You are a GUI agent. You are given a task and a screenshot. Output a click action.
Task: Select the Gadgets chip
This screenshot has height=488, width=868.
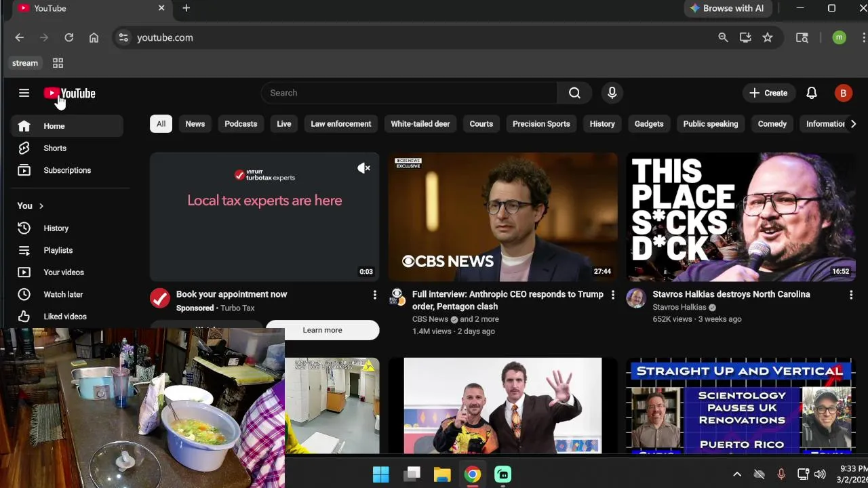click(x=649, y=124)
